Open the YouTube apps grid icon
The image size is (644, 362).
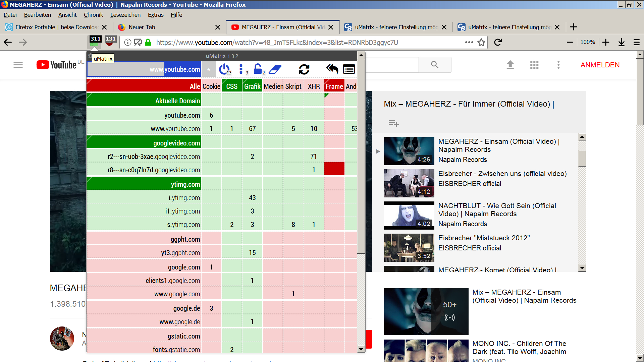pos(534,65)
